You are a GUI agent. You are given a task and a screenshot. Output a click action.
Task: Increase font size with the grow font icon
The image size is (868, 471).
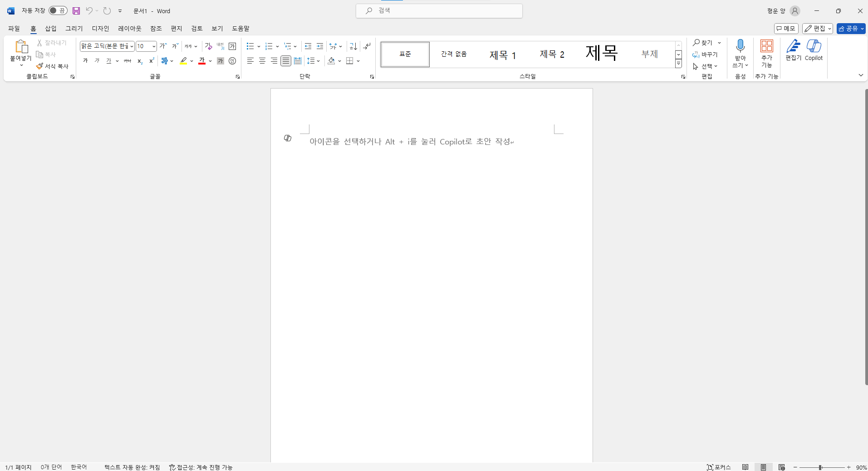(163, 46)
